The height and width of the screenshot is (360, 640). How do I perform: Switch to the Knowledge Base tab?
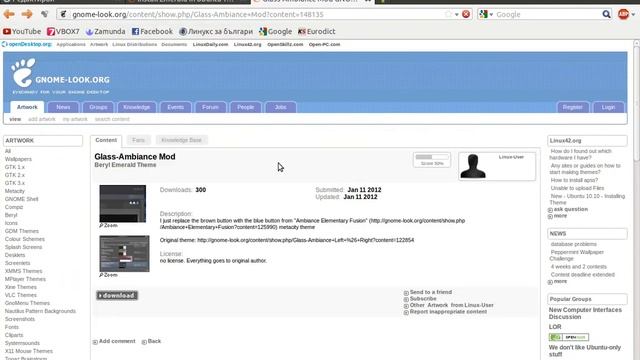click(x=181, y=140)
